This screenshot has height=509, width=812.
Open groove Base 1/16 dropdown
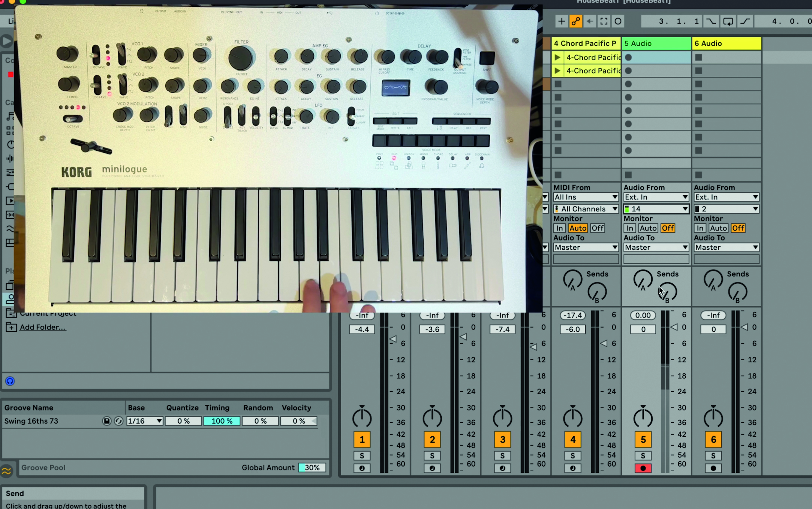click(x=145, y=421)
